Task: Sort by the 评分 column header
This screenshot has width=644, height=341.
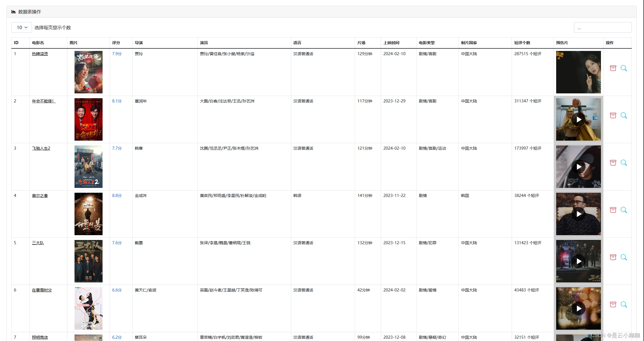Action: 116,43
